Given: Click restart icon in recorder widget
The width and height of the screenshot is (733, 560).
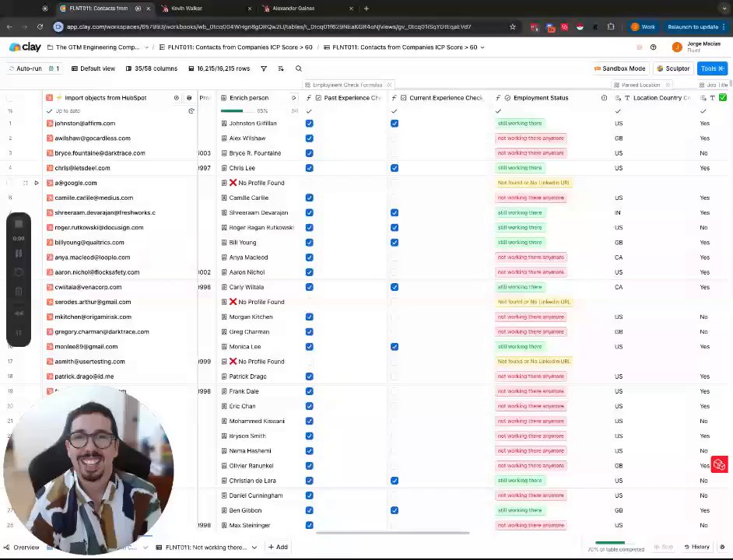Looking at the screenshot, I should click(x=19, y=272).
